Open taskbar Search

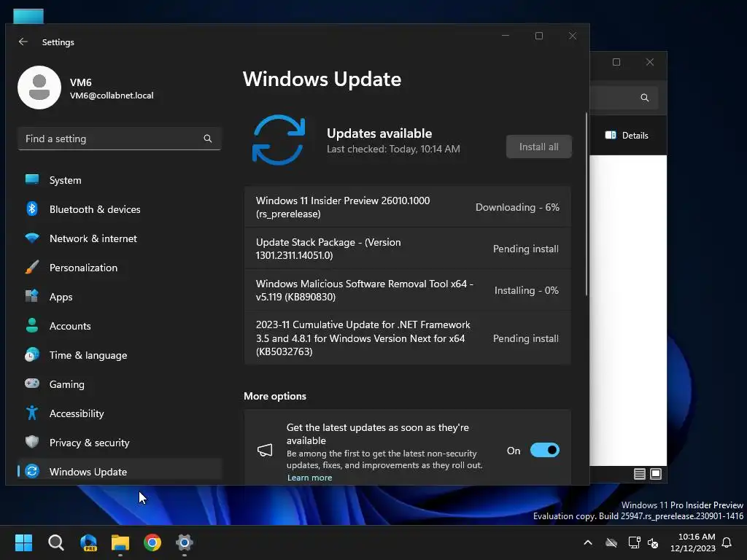(55, 542)
